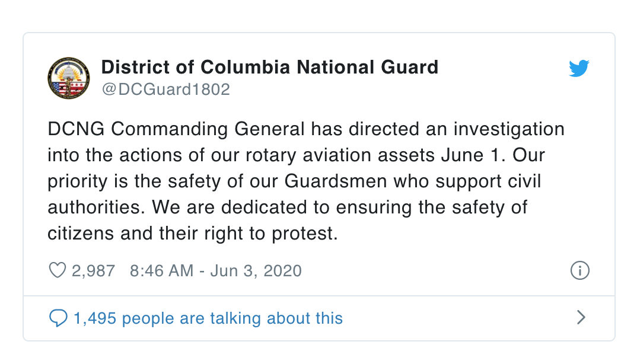Click the word 'investigation' in the tweet

pos(509,130)
